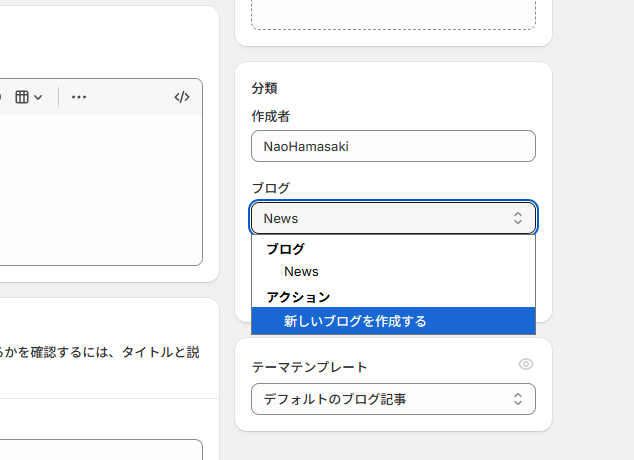Image resolution: width=634 pixels, height=460 pixels.
Task: Open the more options ellipsis in editor toolbar
Action: click(79, 97)
